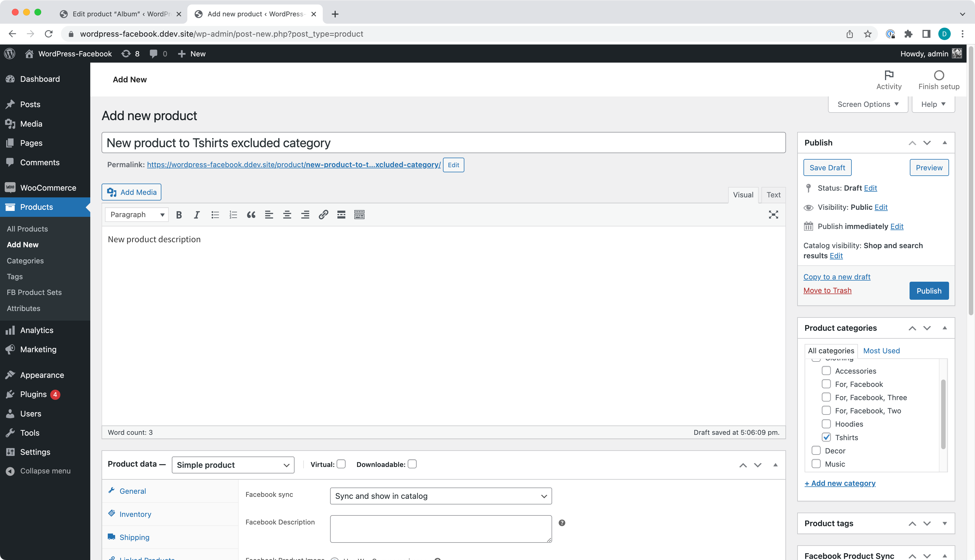Click the unordered list icon
Image resolution: width=975 pixels, height=560 pixels.
coord(215,215)
